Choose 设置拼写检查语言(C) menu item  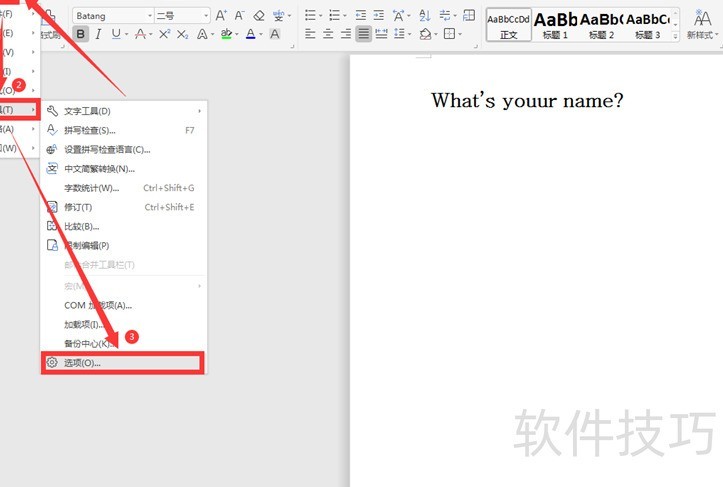pos(124,150)
